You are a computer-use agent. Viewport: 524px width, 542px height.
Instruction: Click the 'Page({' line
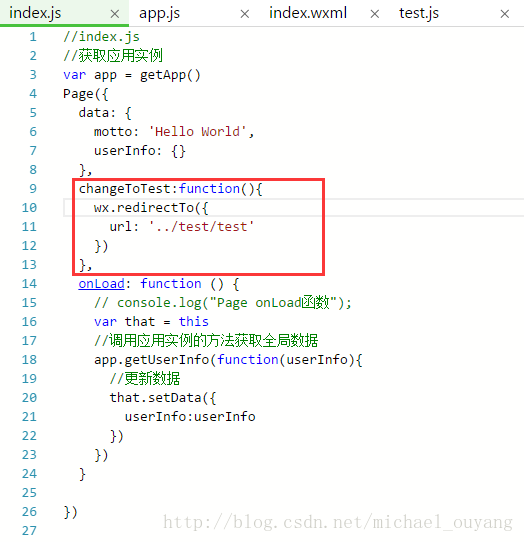(x=86, y=94)
